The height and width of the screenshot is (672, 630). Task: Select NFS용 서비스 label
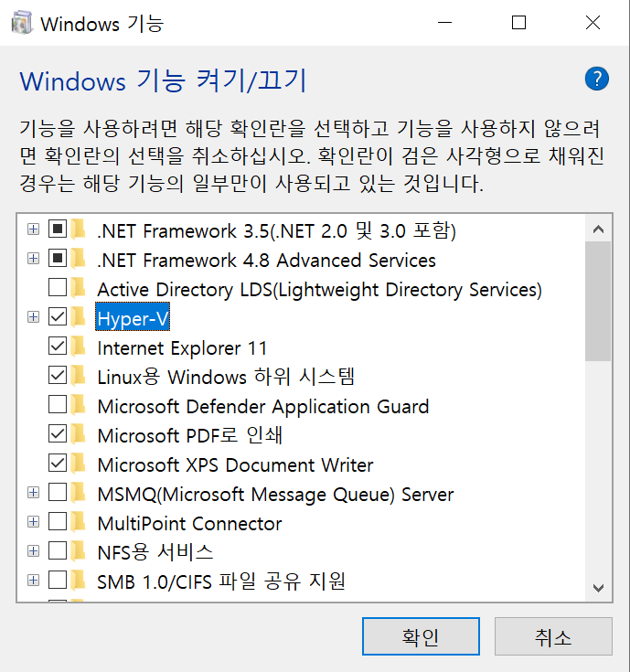click(155, 552)
